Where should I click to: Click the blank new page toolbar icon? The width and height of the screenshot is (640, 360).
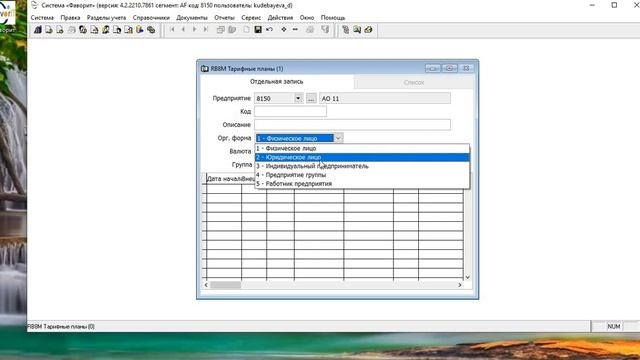246,30
